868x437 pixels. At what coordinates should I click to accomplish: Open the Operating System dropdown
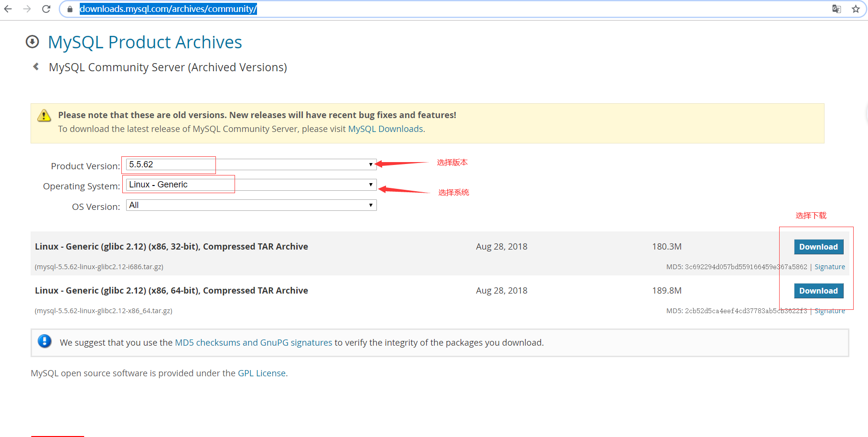pos(251,185)
